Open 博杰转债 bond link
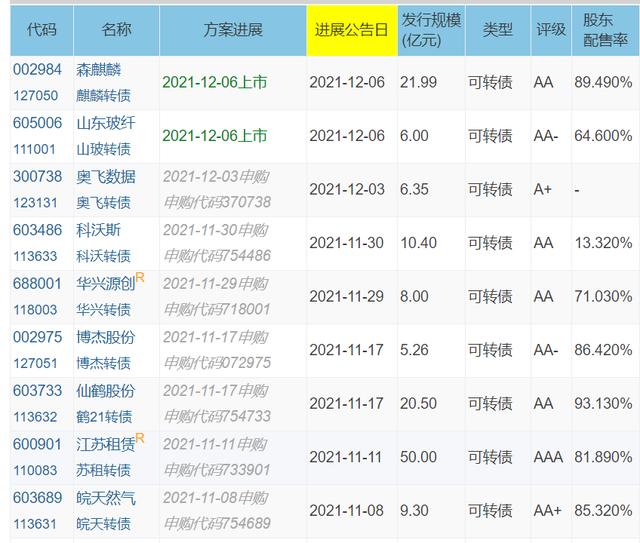This screenshot has width=640, height=543. pos(103,363)
